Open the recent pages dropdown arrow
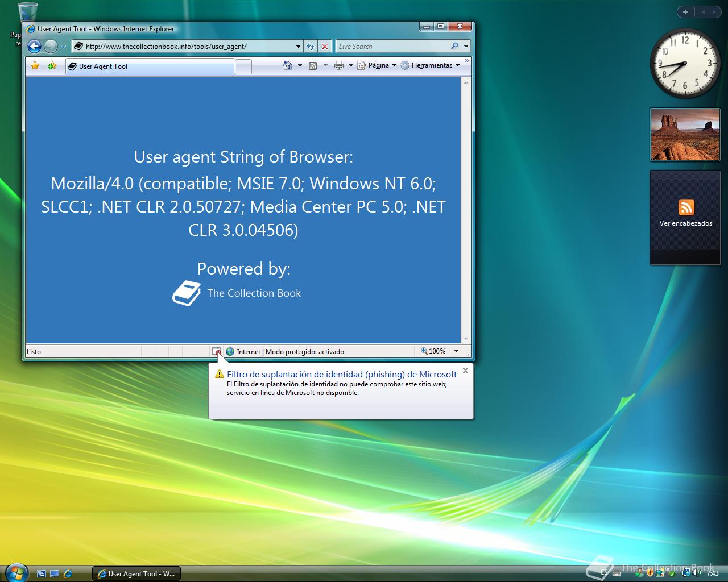Viewport: 728px width, 582px height. click(63, 47)
